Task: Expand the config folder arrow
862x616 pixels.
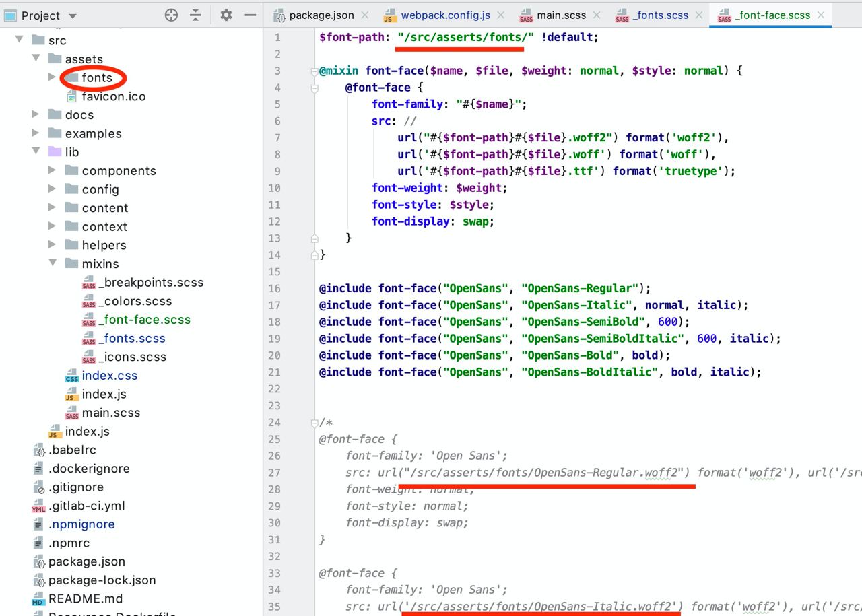Action: click(53, 189)
